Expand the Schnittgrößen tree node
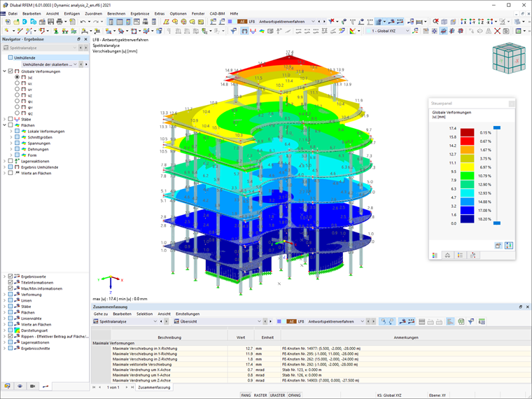This screenshot has height=399, width=532. point(11,137)
